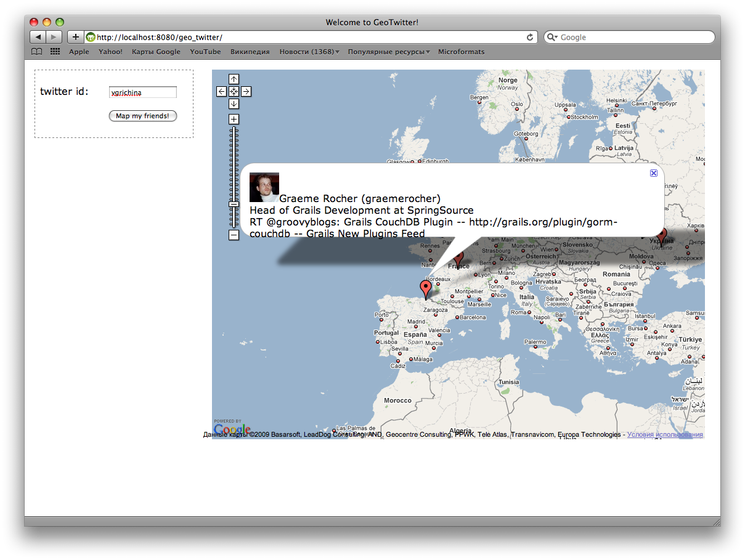Click the Madrid city label on the map

click(x=416, y=322)
